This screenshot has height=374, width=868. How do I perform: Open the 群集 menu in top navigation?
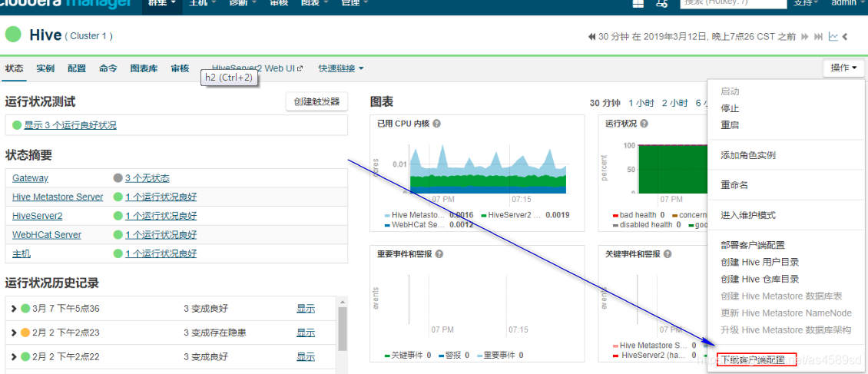click(162, 3)
